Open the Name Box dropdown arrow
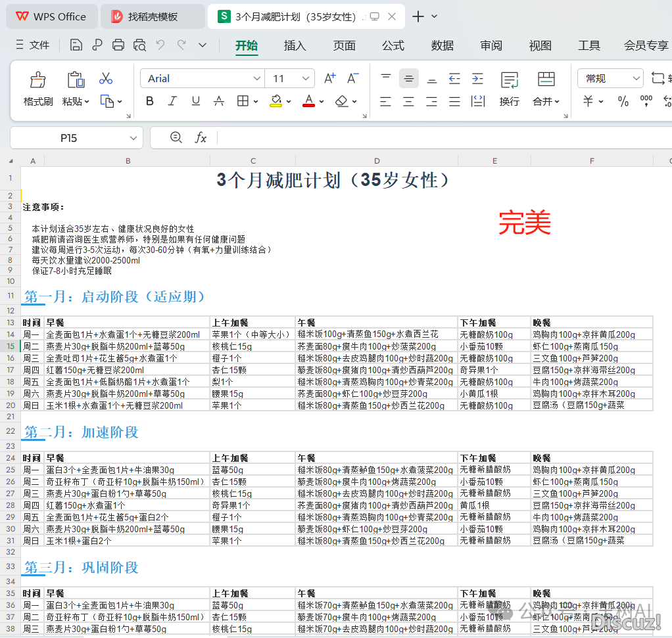This screenshot has width=672, height=638. click(133, 138)
